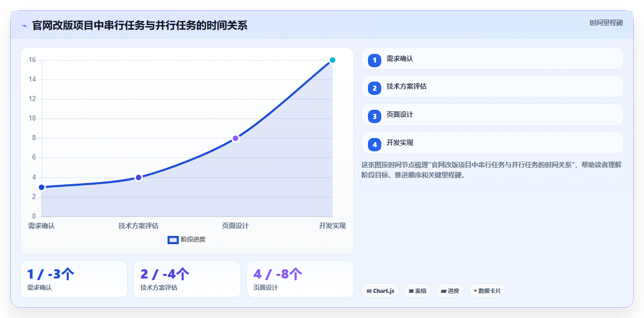The height and width of the screenshot is (318, 644).
Task: Click the y-axis value 16
Action: point(32,60)
